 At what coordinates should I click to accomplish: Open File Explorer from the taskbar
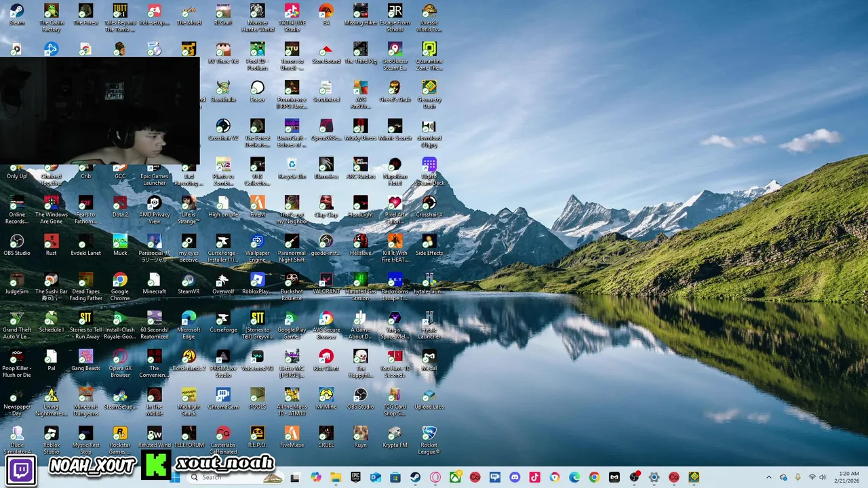click(336, 477)
